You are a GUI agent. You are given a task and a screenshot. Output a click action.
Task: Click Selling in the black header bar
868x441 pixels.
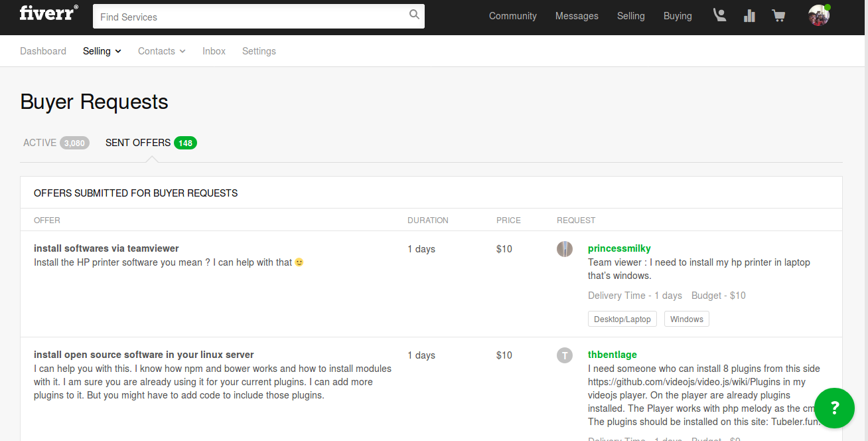pyautogui.click(x=631, y=16)
